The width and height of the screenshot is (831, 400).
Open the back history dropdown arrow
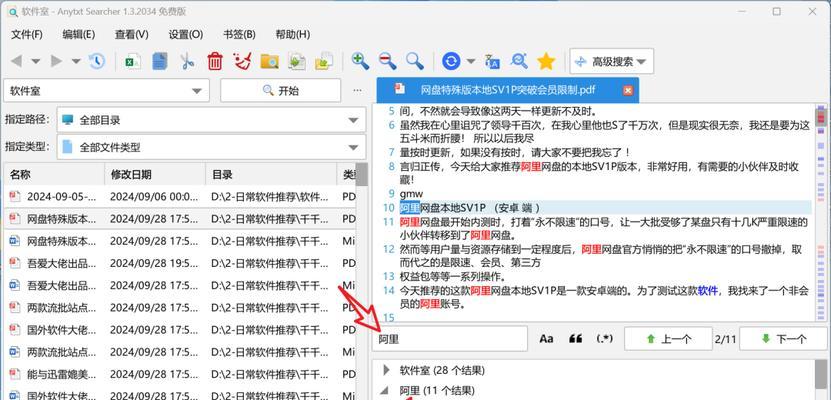[x=36, y=61]
